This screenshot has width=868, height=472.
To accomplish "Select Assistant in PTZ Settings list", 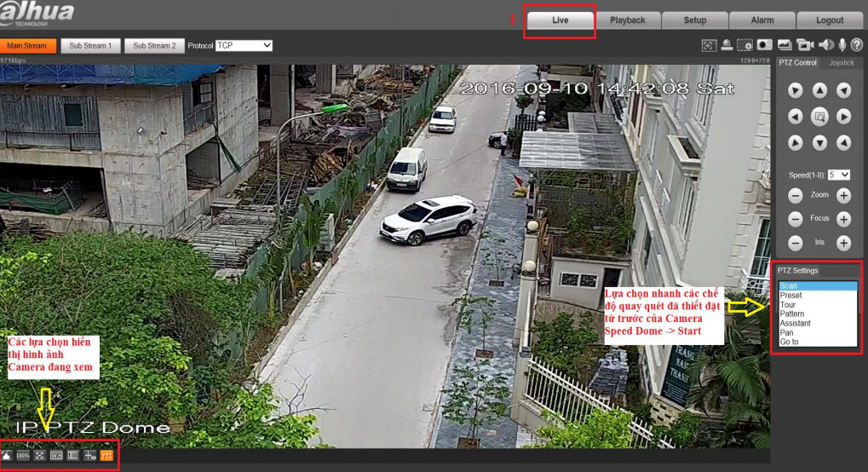I will [818, 323].
